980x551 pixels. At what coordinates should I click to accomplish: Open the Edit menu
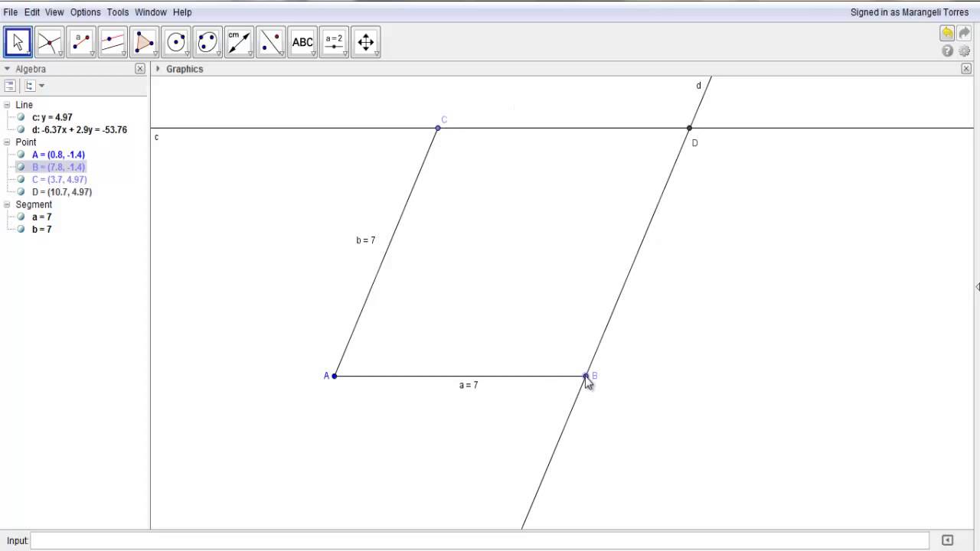[32, 12]
